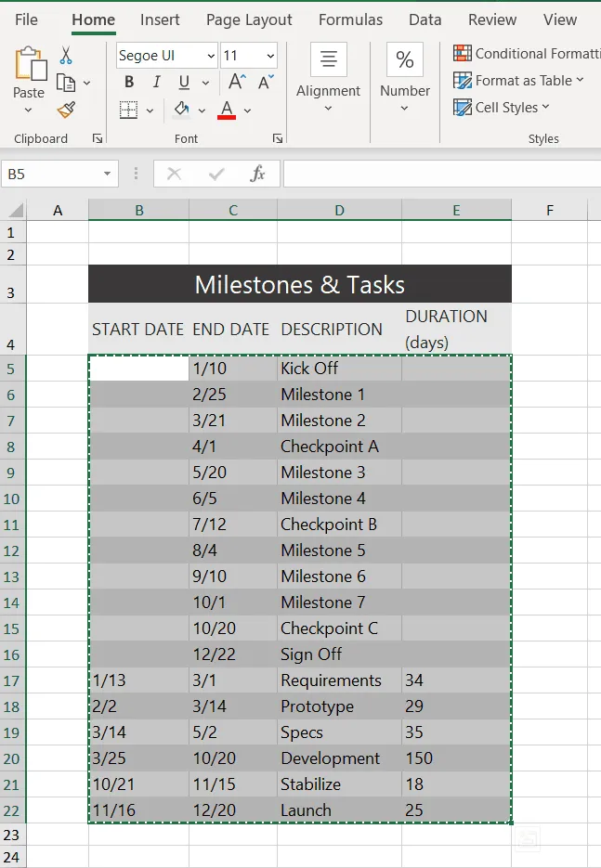The width and height of the screenshot is (601, 868).
Task: Click the Cut scissors icon
Action: coord(66,56)
